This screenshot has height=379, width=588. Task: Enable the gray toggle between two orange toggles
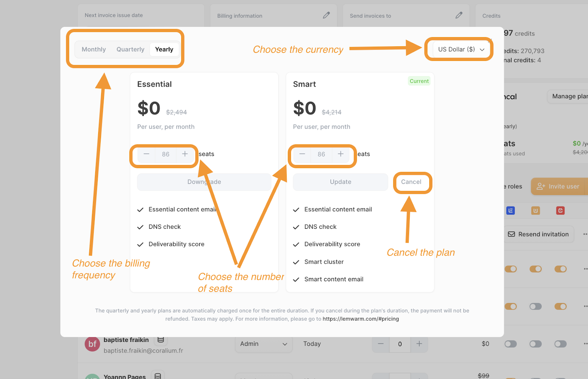coord(535,306)
